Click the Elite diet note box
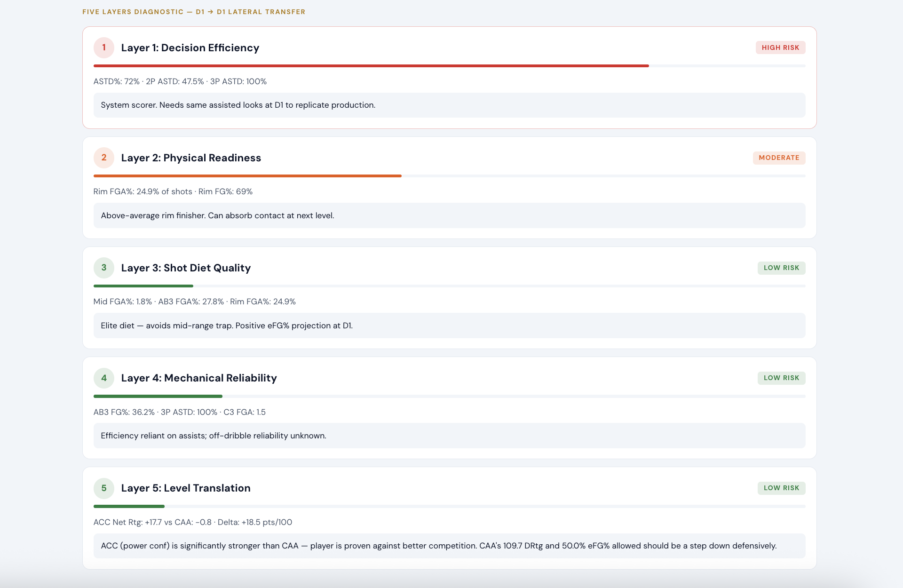This screenshot has height=588, width=903. (449, 326)
